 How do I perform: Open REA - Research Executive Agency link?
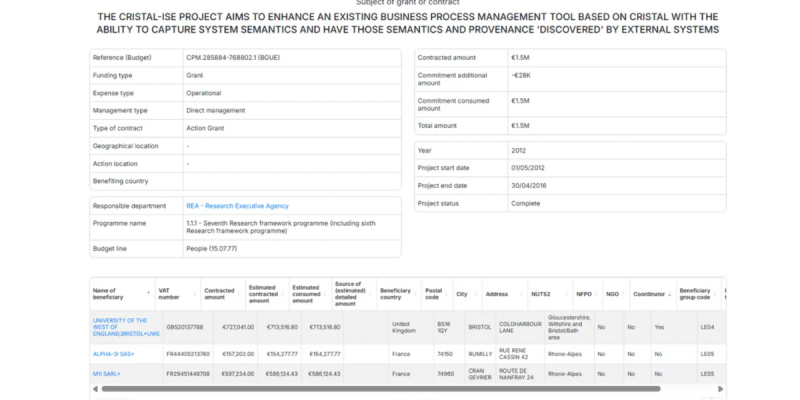tap(237, 206)
